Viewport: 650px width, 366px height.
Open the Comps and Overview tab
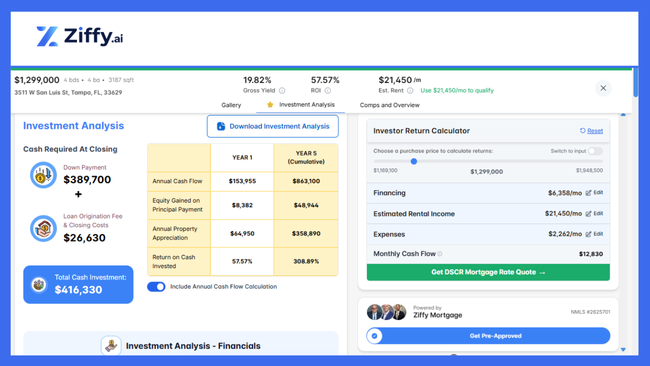[390, 105]
